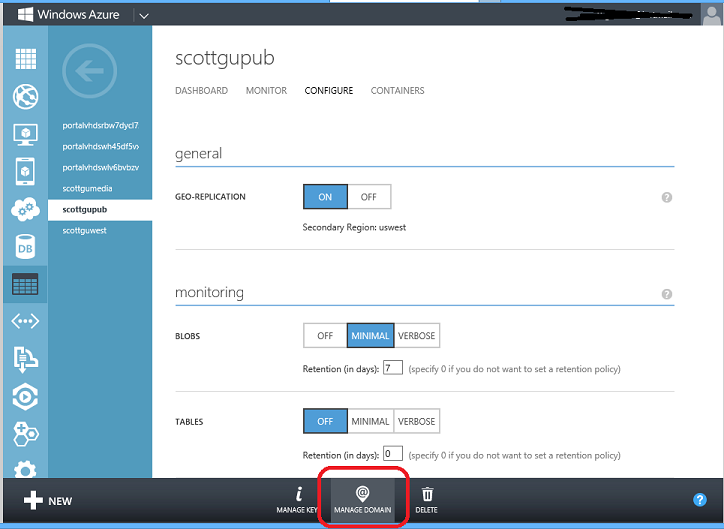
Task: Set Tables monitoring to OFF
Action: [x=325, y=421]
